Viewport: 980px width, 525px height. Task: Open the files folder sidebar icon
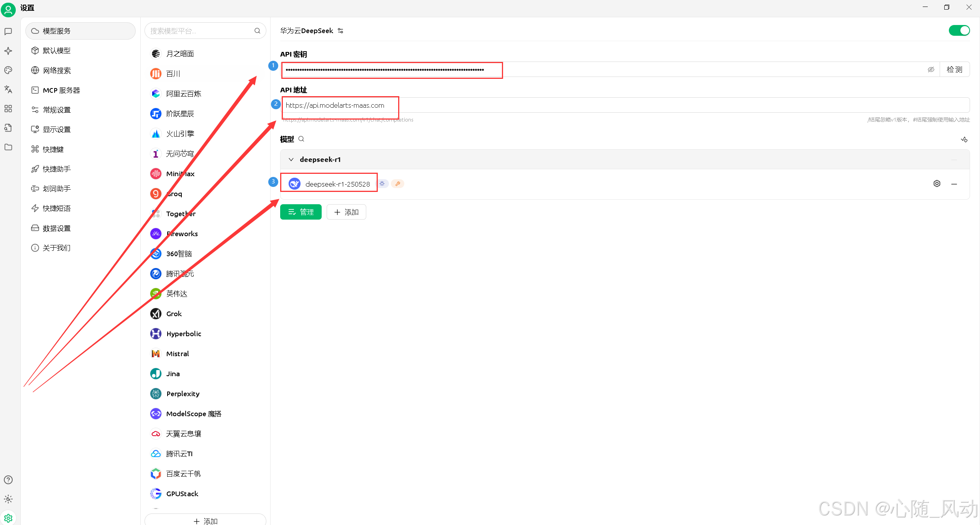pos(8,147)
